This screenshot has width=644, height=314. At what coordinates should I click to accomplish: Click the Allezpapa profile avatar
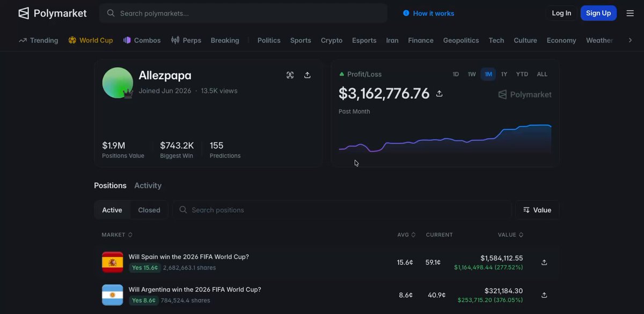click(x=118, y=83)
